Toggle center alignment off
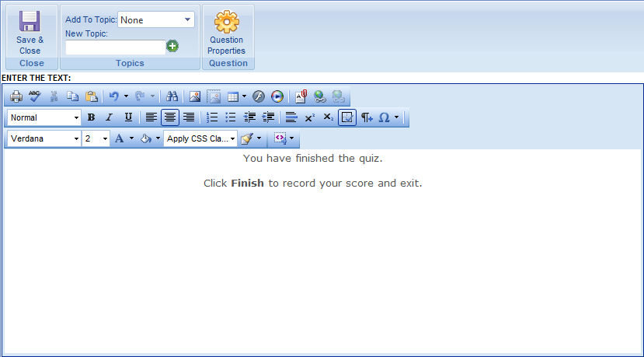This screenshot has width=644, height=357. click(x=169, y=117)
